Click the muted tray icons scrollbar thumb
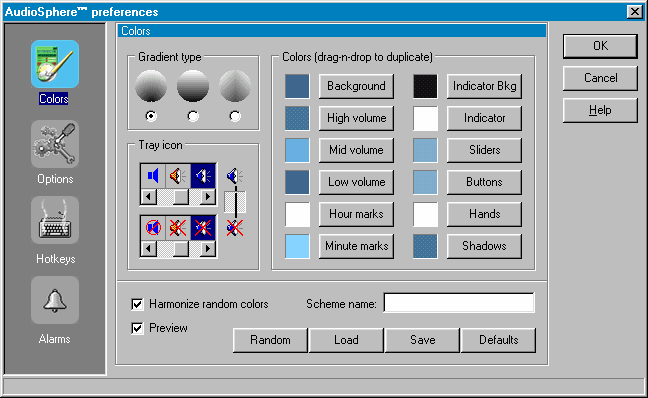648x398 pixels. coord(181,249)
